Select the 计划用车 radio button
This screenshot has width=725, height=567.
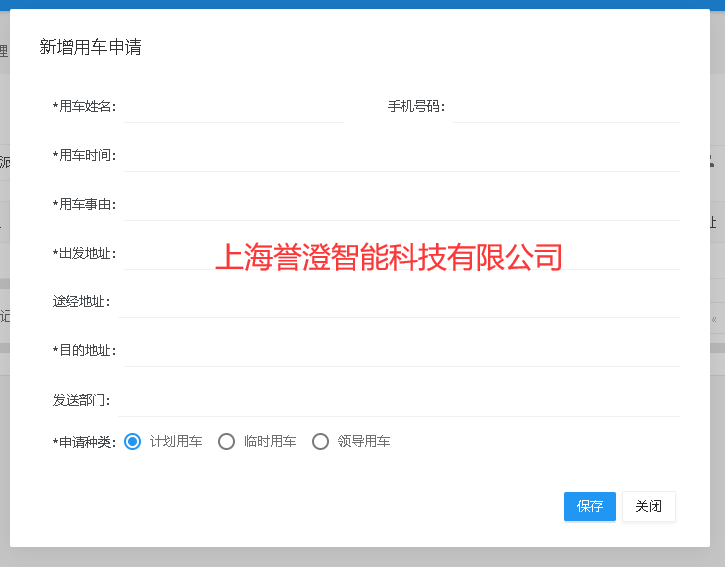132,442
